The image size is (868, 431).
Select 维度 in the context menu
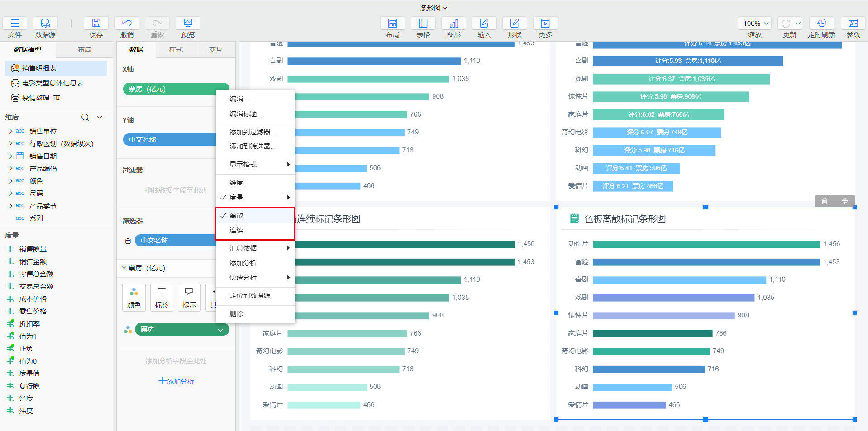[236, 183]
